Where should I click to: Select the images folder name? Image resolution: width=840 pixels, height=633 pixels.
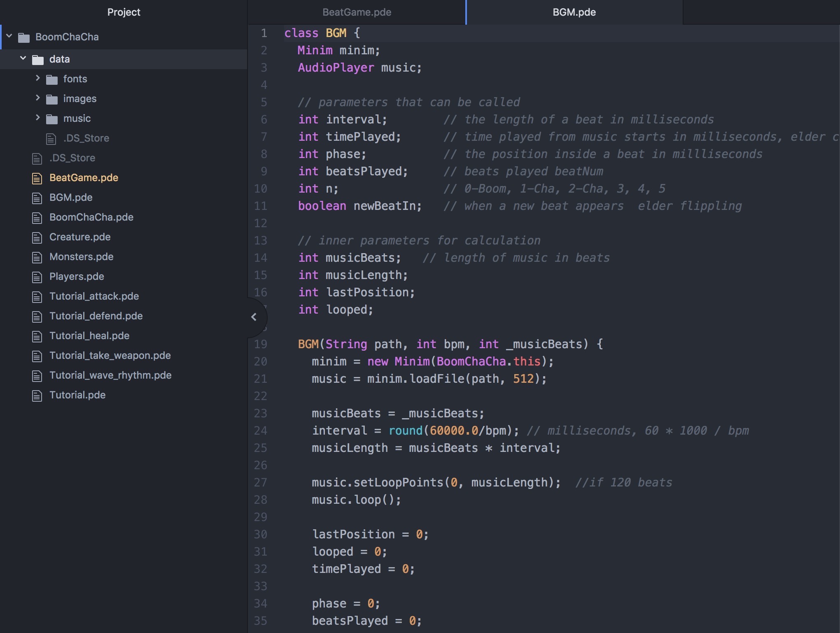[x=80, y=98]
